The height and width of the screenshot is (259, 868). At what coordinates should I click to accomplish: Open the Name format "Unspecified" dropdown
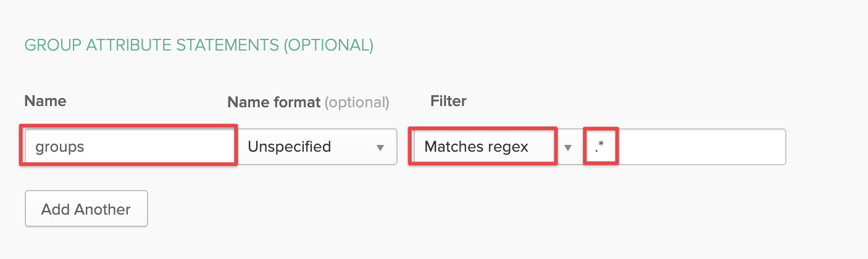317,147
